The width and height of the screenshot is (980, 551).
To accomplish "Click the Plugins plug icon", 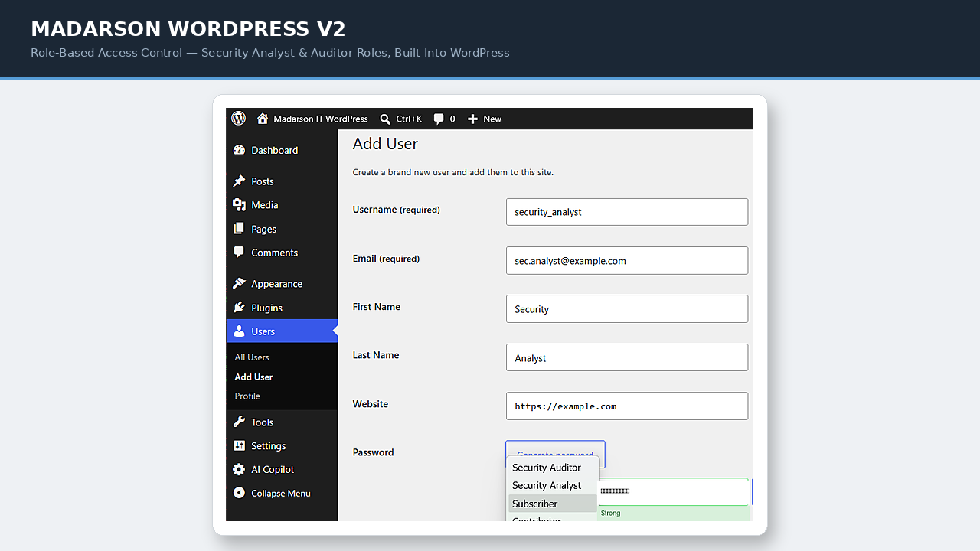I will click(x=239, y=308).
